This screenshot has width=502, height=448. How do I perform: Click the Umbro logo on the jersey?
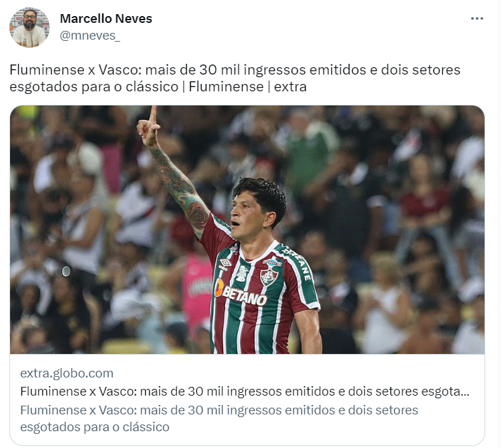click(x=226, y=264)
